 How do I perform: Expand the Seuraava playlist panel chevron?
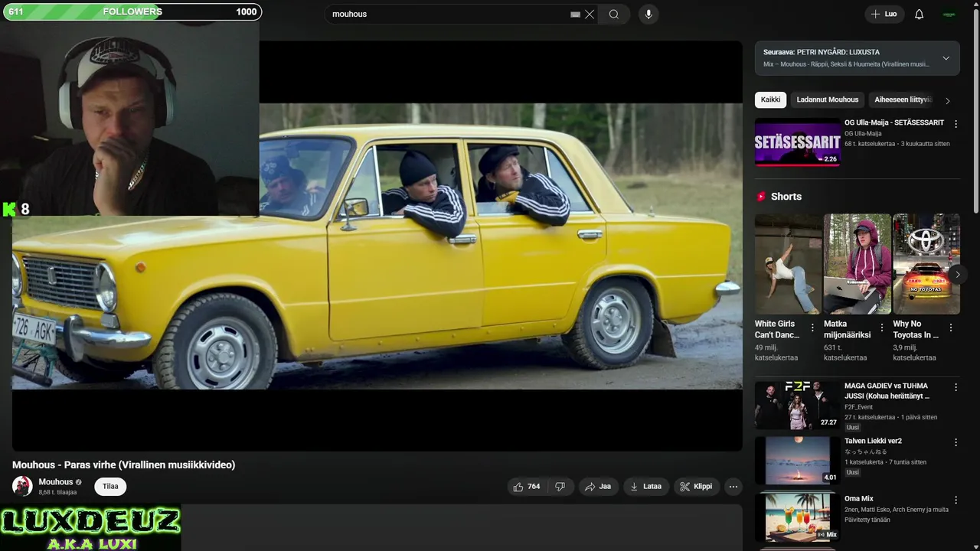click(x=946, y=58)
